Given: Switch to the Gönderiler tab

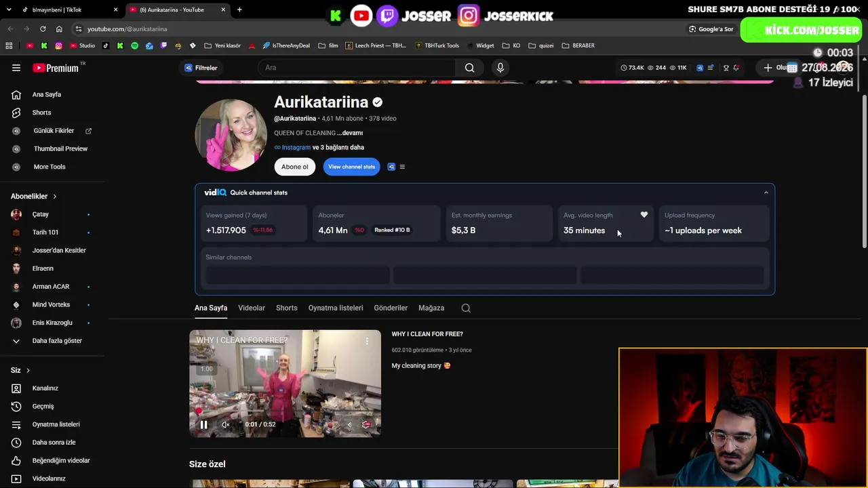Looking at the screenshot, I should click(391, 308).
